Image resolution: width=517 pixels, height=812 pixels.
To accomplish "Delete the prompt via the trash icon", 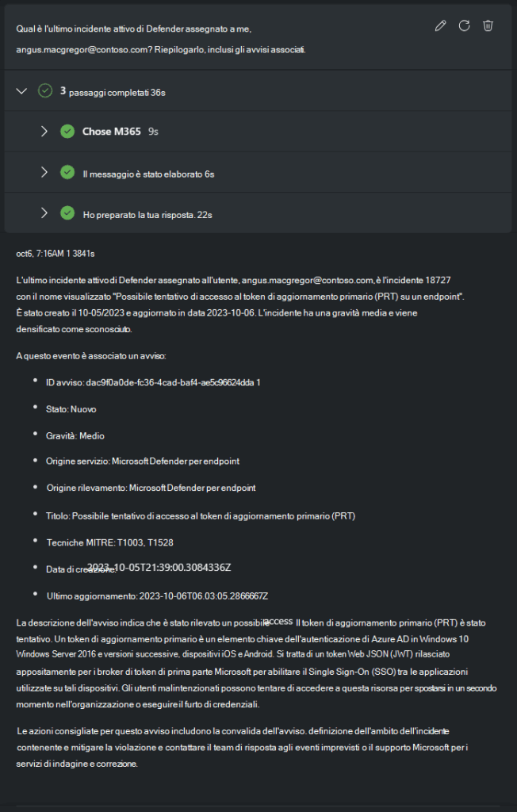I will (488, 25).
